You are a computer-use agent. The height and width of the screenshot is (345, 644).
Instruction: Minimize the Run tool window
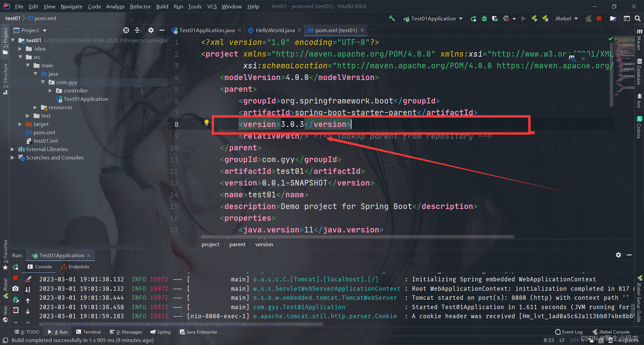point(629,255)
